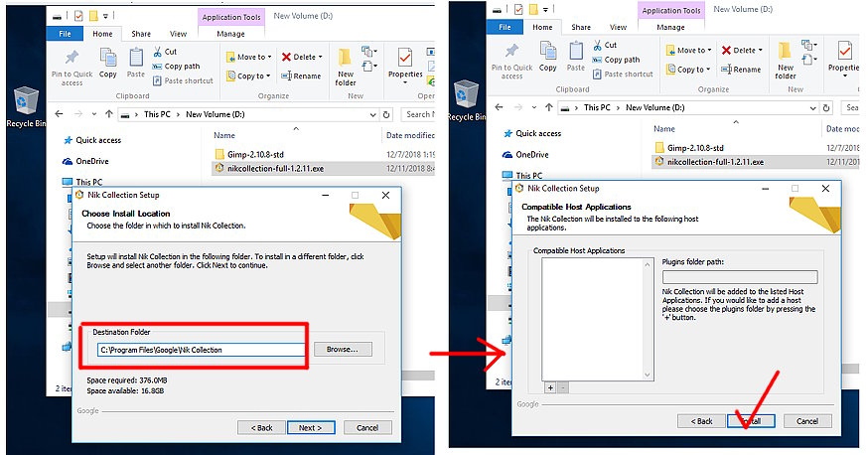Screen dimensions: 868x455
Task: Expand address bar history behind the Install Location dialog
Action: click(373, 114)
